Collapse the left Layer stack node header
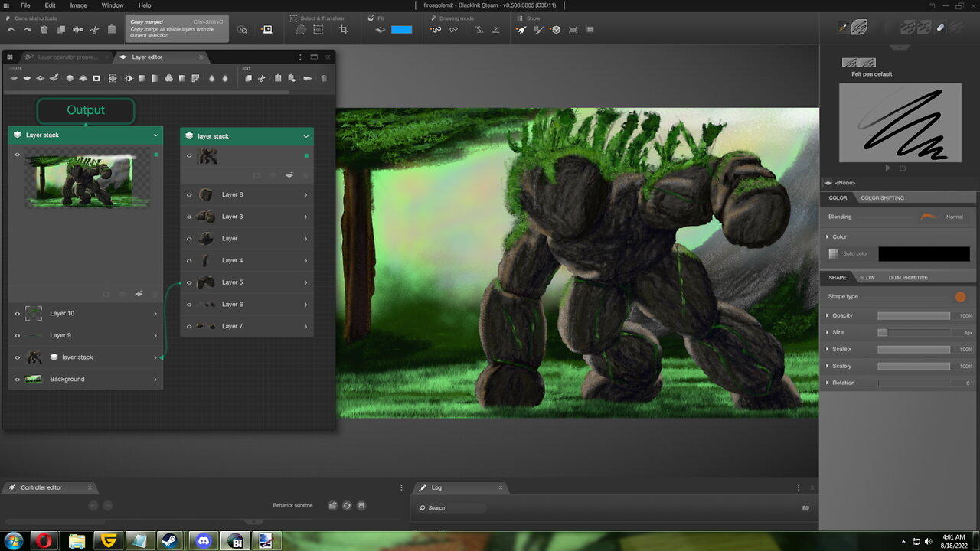The width and height of the screenshot is (980, 551). (155, 135)
